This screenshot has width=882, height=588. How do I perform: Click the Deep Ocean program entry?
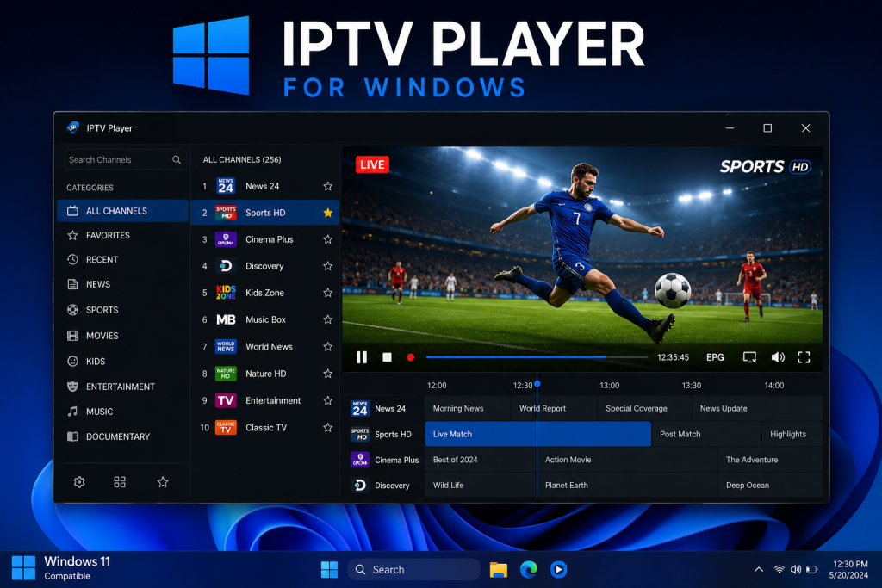(x=771, y=486)
